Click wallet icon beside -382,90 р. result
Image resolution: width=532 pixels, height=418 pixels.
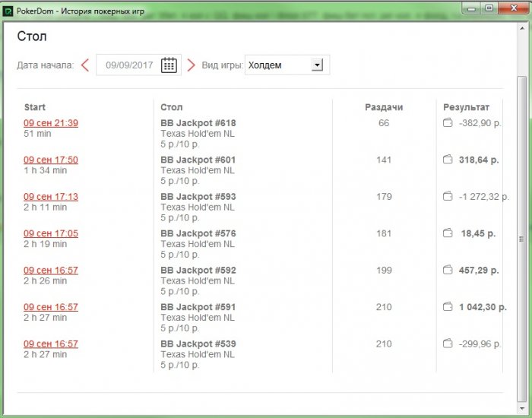pyautogui.click(x=448, y=122)
